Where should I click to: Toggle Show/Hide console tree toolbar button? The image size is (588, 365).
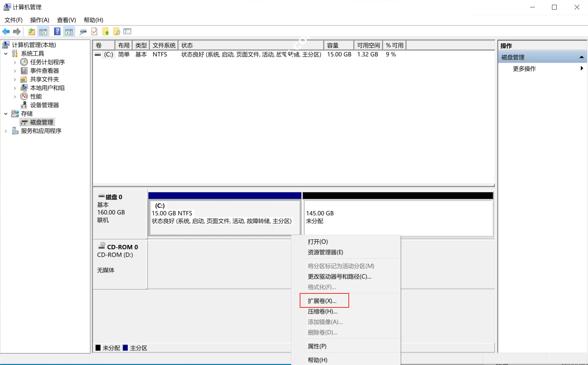[x=43, y=32]
